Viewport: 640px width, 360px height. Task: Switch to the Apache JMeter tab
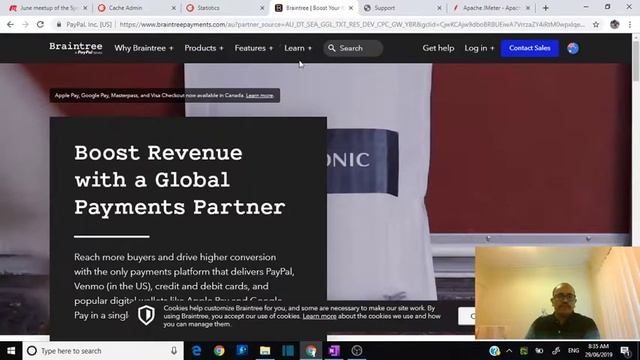(491, 8)
